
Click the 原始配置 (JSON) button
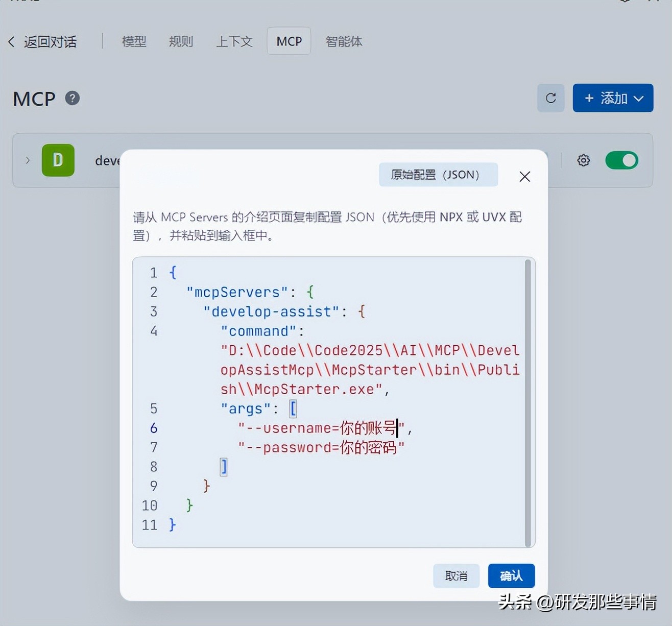[438, 175]
